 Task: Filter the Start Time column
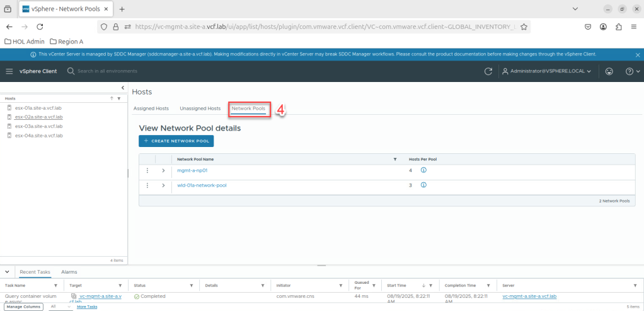coord(431,286)
